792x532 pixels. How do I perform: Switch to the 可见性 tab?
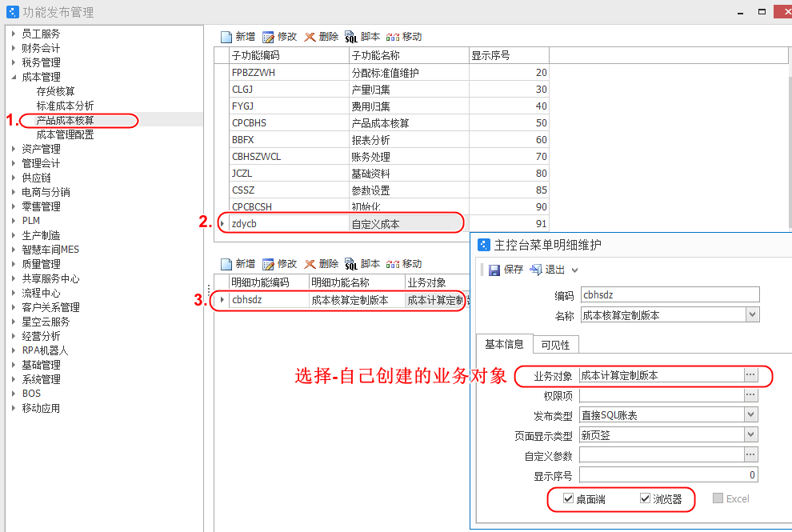[555, 344]
